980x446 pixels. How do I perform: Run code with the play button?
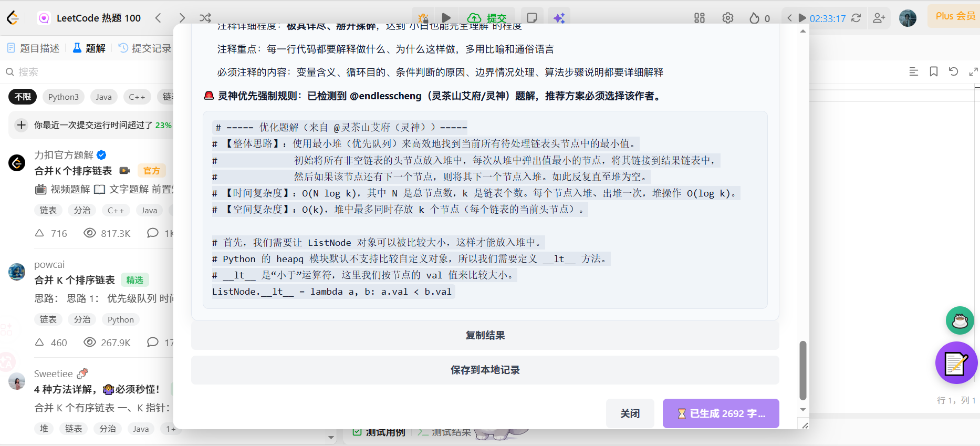(446, 18)
